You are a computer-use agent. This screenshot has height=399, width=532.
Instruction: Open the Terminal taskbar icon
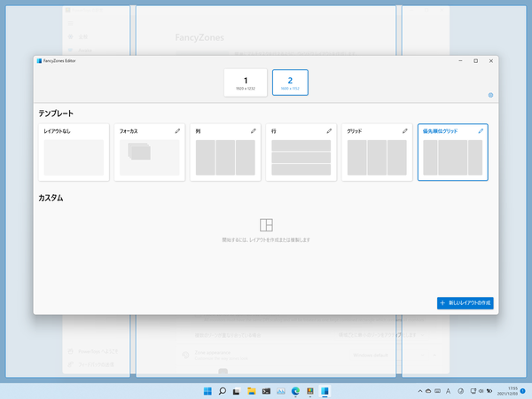coord(266,391)
